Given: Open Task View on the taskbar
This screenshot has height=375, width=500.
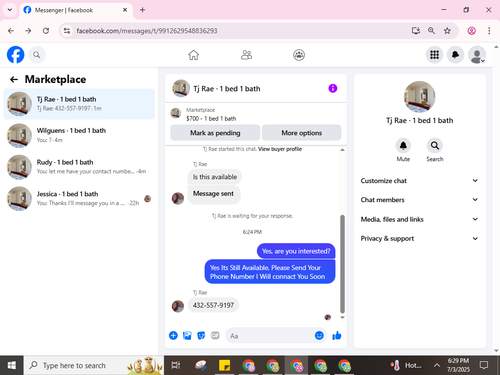Looking at the screenshot, I should click(176, 365).
